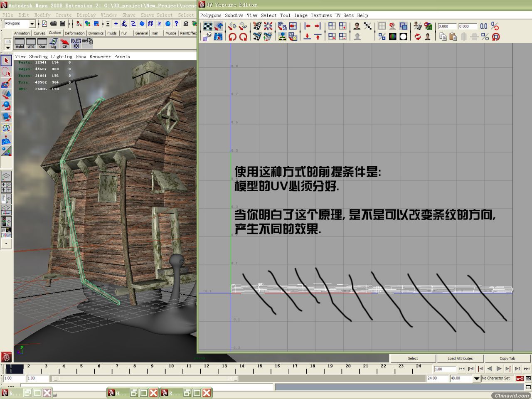Click the play forward playback button

[499, 369]
